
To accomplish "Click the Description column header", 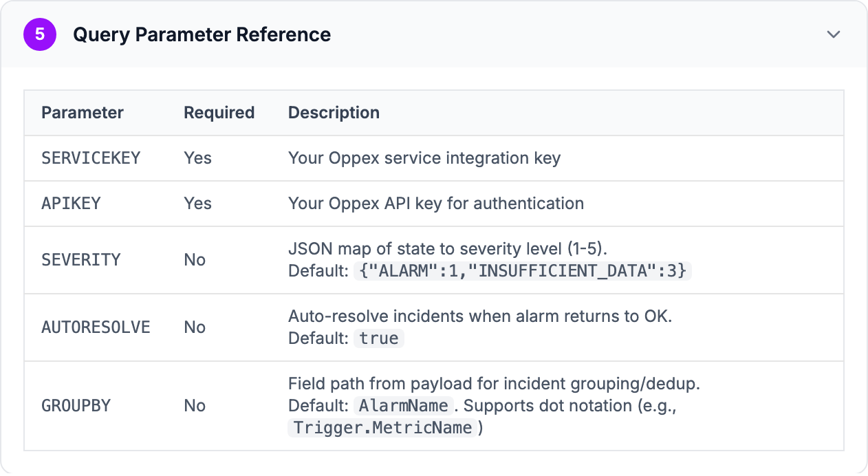I will [334, 113].
